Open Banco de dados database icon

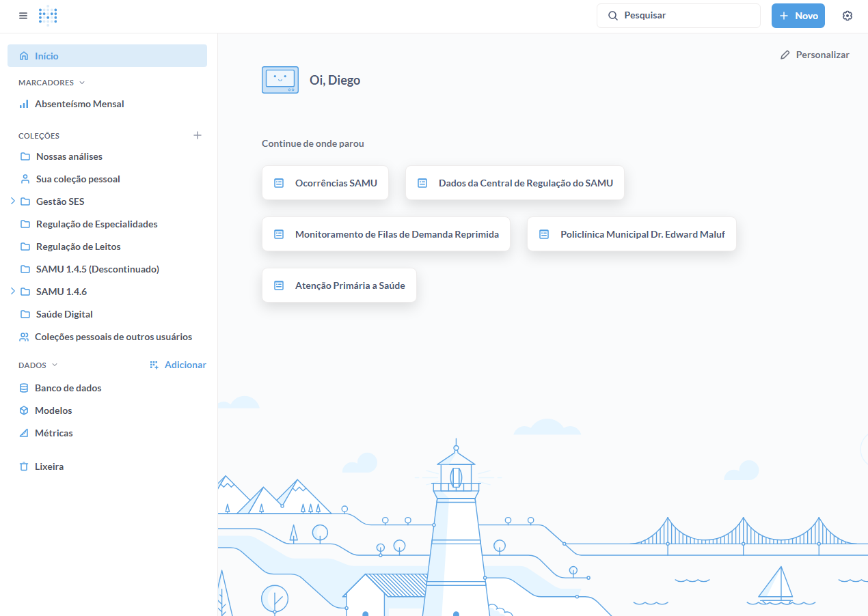pos(24,388)
